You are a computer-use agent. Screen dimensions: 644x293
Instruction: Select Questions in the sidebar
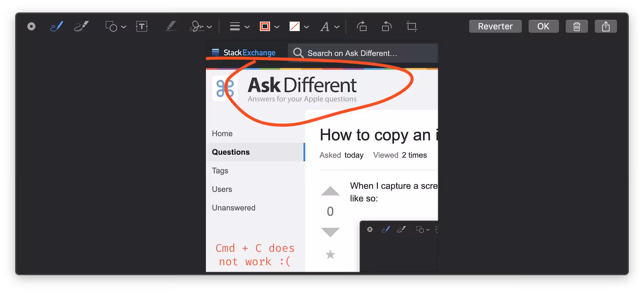[256, 152]
